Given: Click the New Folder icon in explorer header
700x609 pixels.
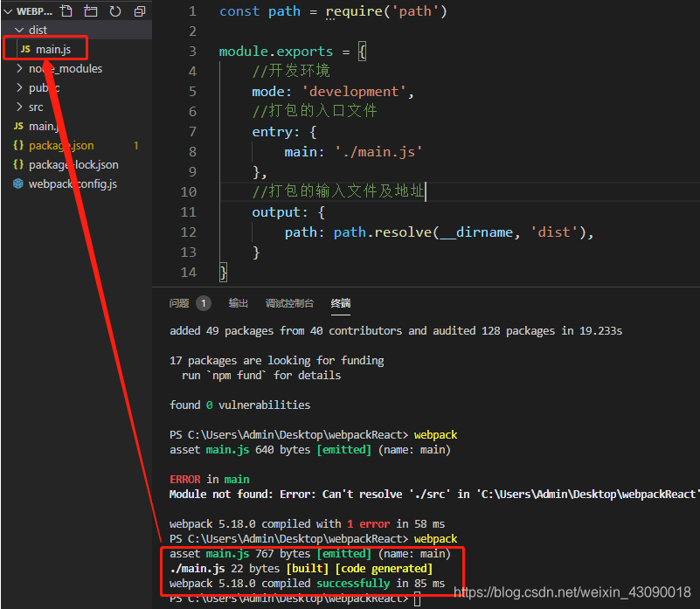Looking at the screenshot, I should pos(91,11).
